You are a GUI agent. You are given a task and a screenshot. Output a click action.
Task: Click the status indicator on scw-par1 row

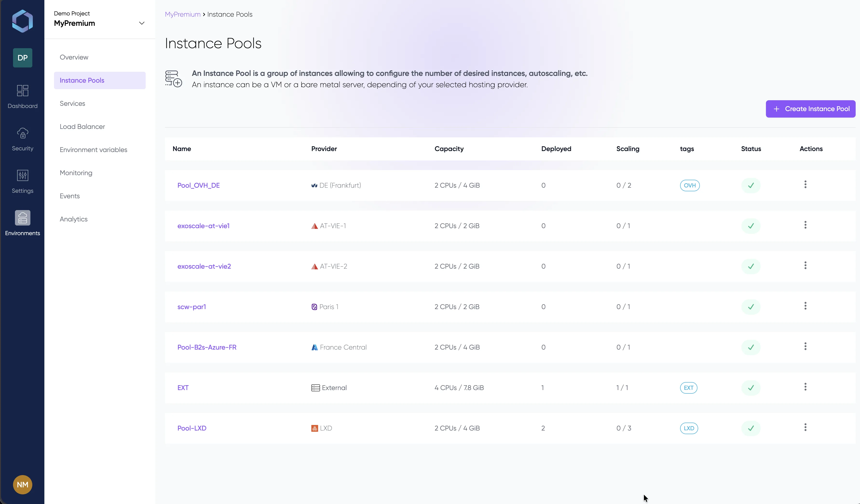pyautogui.click(x=751, y=306)
